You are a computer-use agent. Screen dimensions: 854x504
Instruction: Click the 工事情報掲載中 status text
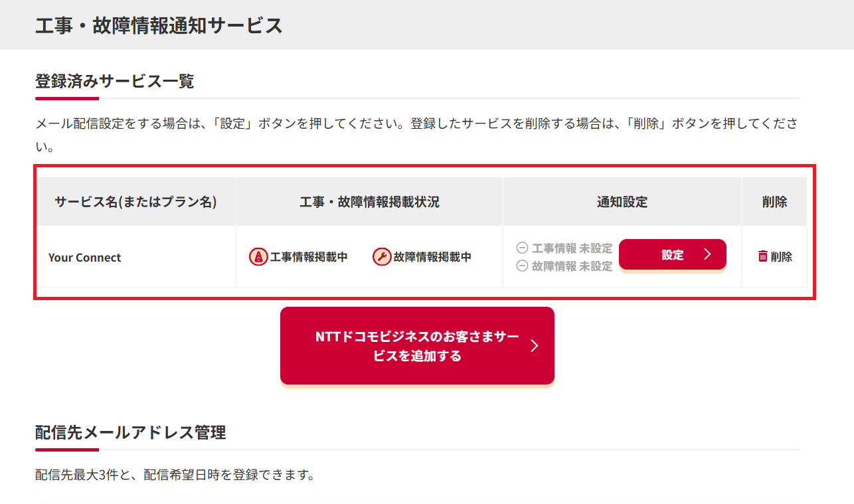click(x=309, y=257)
